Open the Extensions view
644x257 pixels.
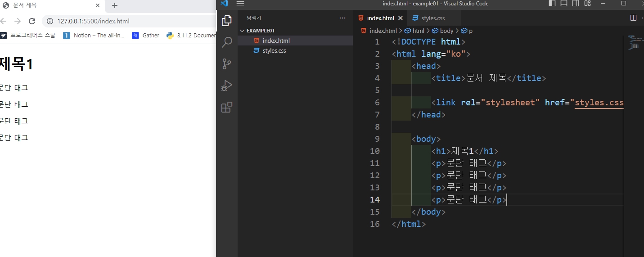click(227, 107)
